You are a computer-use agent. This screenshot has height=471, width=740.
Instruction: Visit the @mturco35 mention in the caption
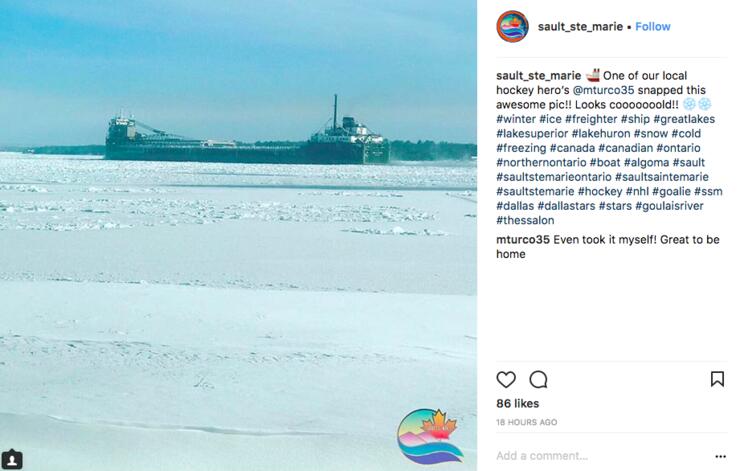603,90
